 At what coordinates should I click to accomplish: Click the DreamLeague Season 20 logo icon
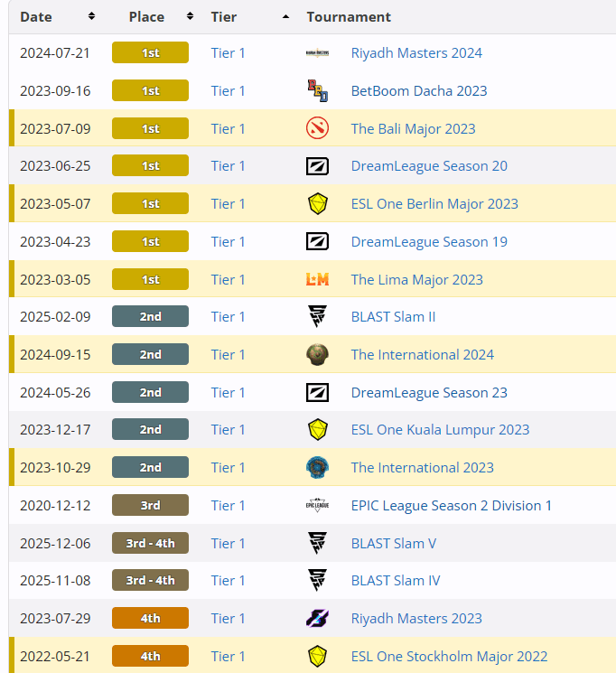tap(317, 166)
